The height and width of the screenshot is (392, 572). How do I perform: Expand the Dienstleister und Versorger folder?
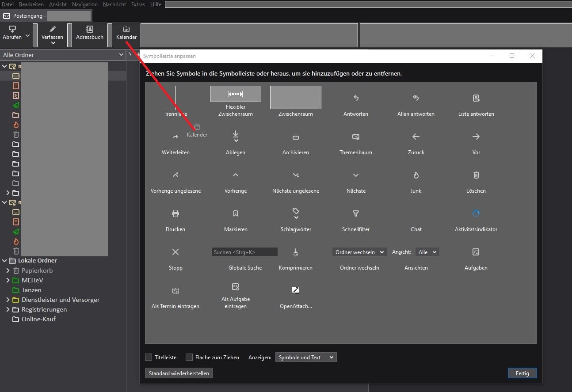coord(8,300)
